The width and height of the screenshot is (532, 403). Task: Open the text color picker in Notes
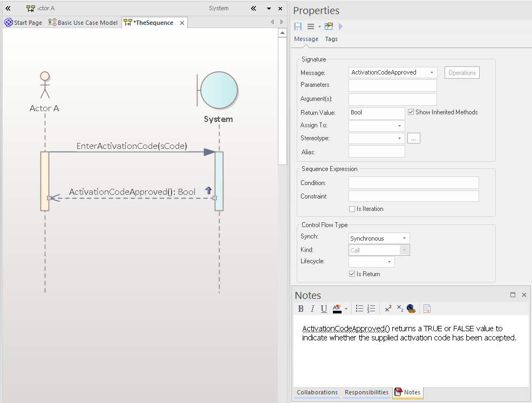click(x=346, y=309)
